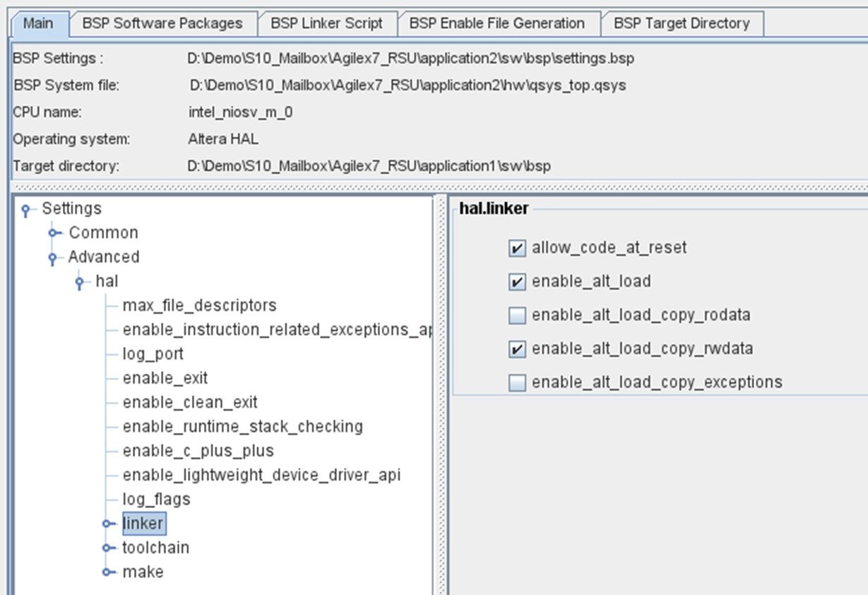Switch to the BSP Software Packages tab
This screenshot has width=868, height=595.
point(162,23)
